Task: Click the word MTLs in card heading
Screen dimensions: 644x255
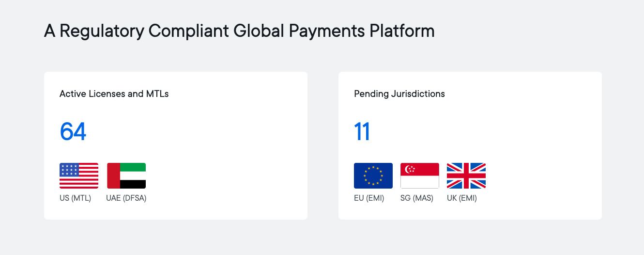Action: pos(157,94)
